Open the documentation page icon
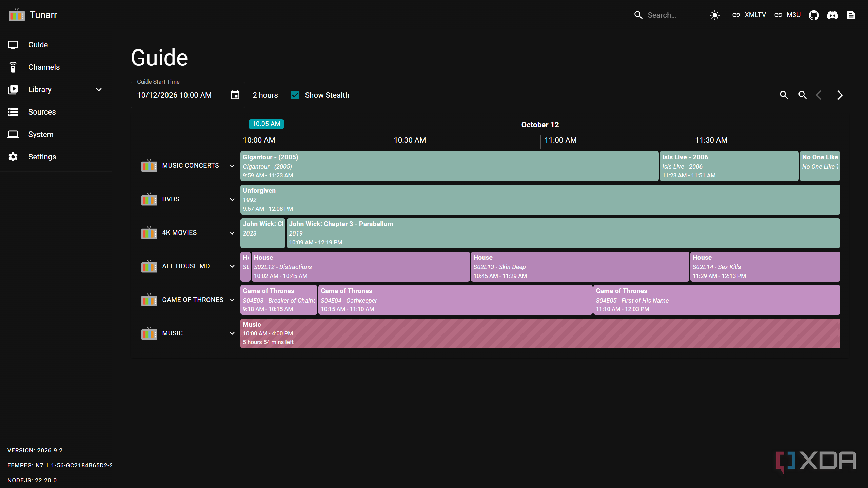Screen dimensions: 868x488 (x=851, y=15)
